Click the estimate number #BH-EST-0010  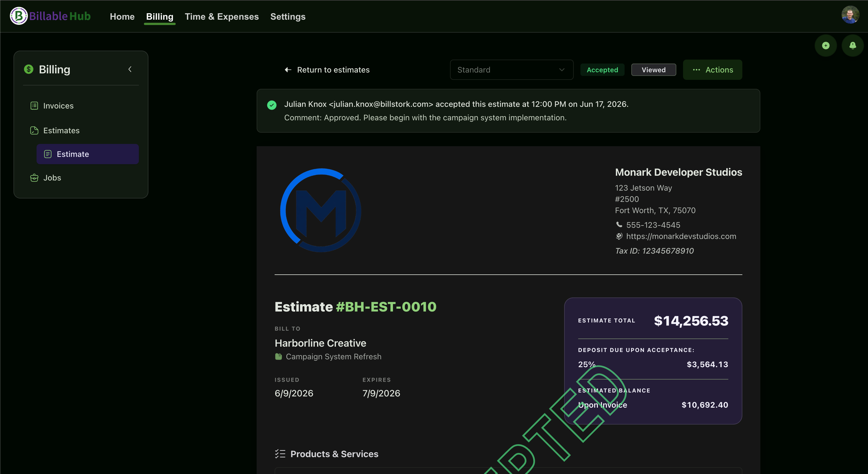(386, 306)
